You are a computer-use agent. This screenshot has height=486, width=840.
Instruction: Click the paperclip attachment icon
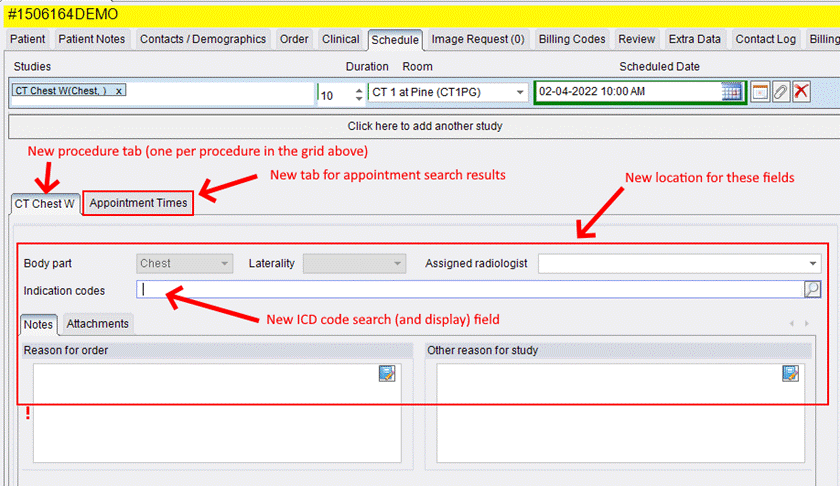coord(781,92)
